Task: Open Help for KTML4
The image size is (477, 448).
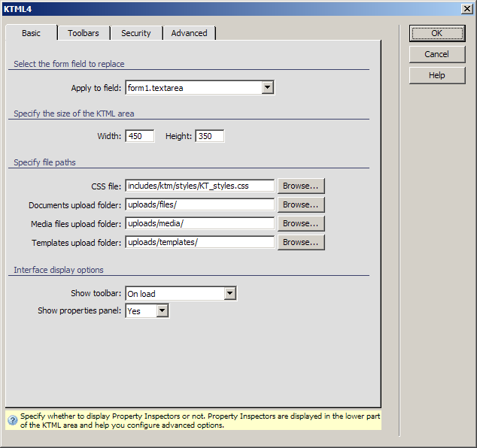Action: coord(437,75)
